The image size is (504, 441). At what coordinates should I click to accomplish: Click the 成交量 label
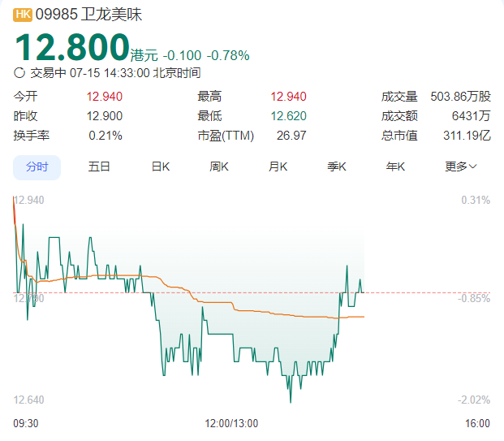[x=399, y=97]
